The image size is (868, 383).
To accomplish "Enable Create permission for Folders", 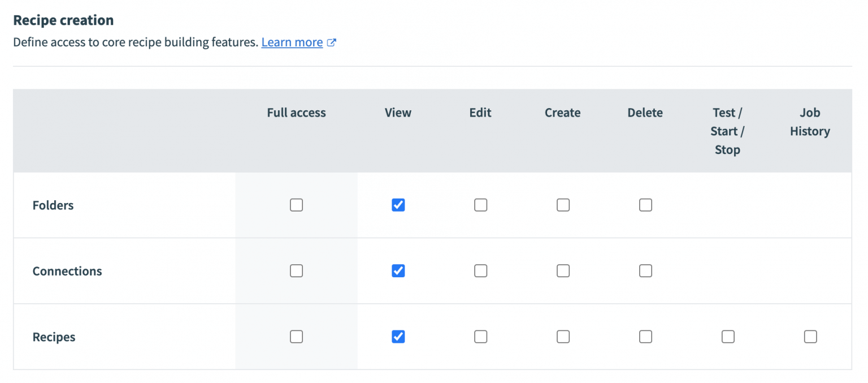I will [563, 205].
